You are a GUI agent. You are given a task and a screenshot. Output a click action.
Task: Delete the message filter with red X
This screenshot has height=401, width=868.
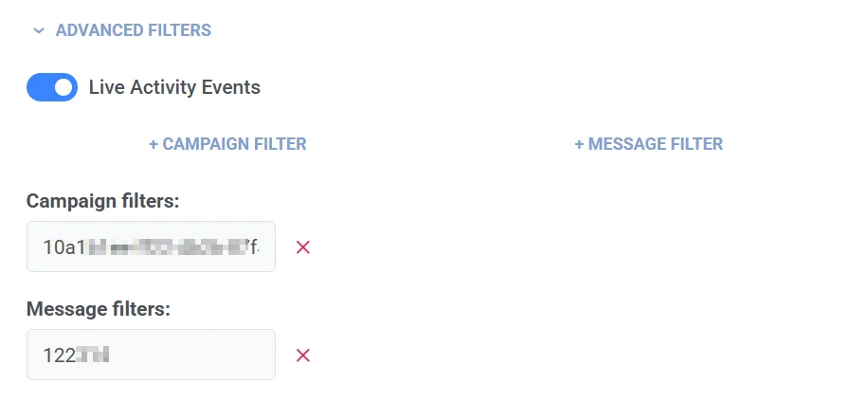(x=303, y=355)
